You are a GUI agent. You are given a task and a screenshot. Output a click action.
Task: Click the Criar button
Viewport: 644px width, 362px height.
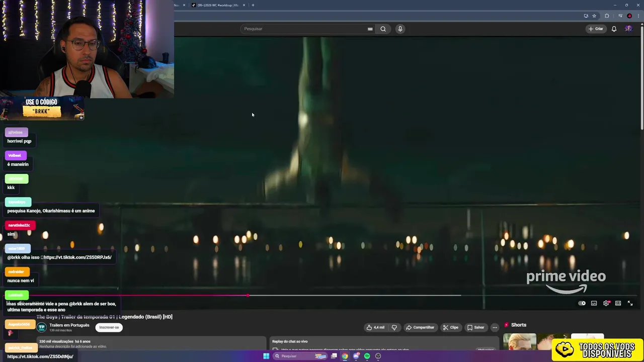pyautogui.click(x=596, y=29)
